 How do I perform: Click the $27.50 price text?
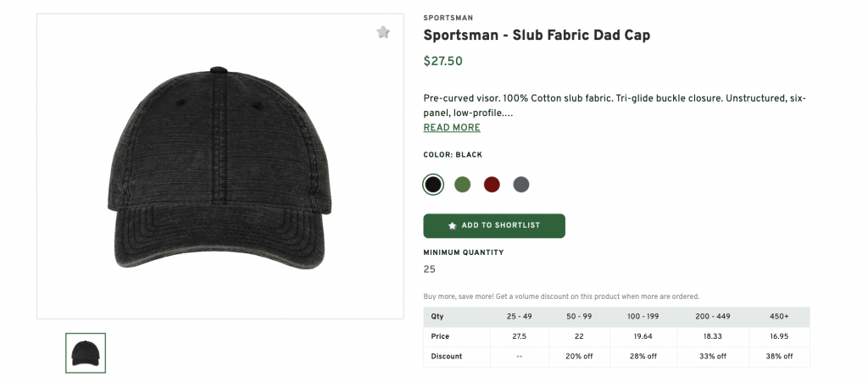pos(442,61)
